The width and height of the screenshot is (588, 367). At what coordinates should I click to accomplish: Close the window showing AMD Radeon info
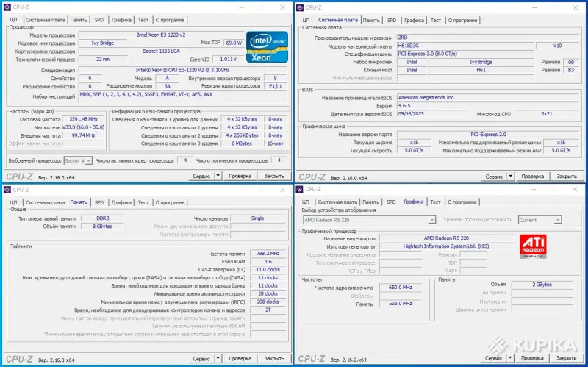575,189
